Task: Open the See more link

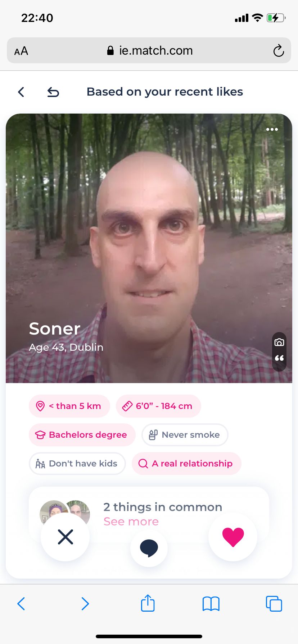Action: tap(131, 521)
